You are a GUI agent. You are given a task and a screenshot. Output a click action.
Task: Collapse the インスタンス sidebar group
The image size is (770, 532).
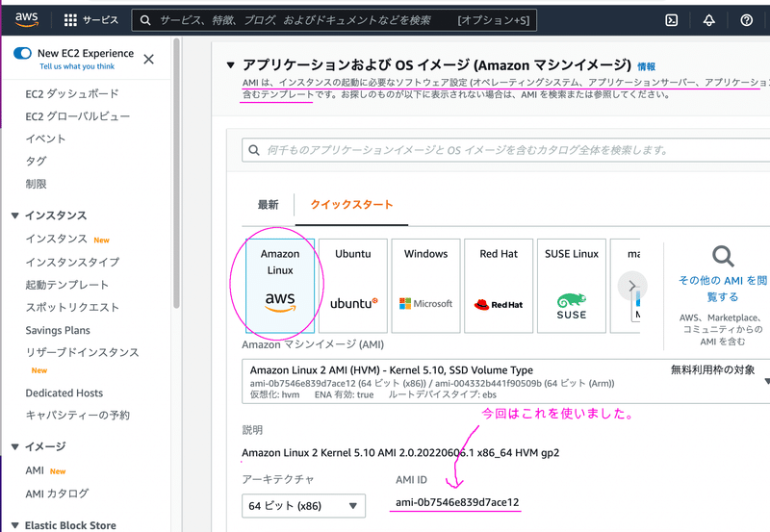(x=14, y=215)
